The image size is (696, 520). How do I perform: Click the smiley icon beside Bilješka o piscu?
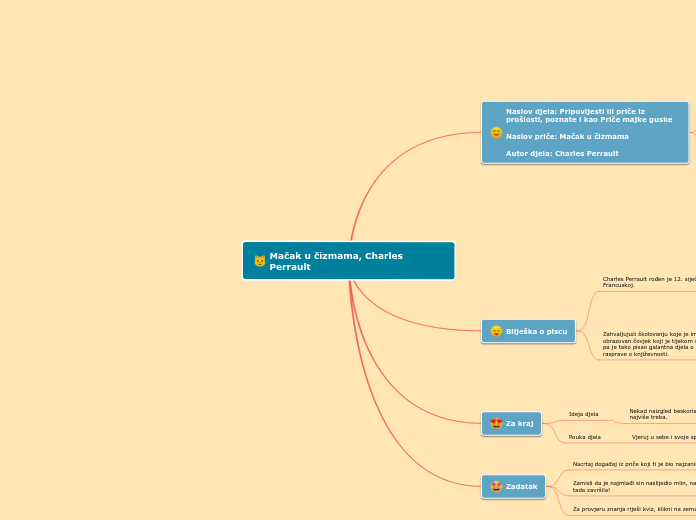coord(496,331)
